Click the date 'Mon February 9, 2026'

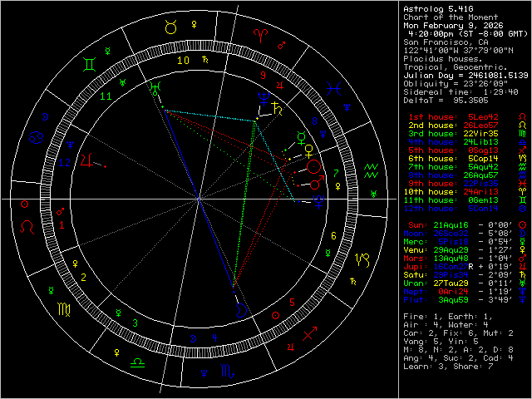(x=453, y=26)
